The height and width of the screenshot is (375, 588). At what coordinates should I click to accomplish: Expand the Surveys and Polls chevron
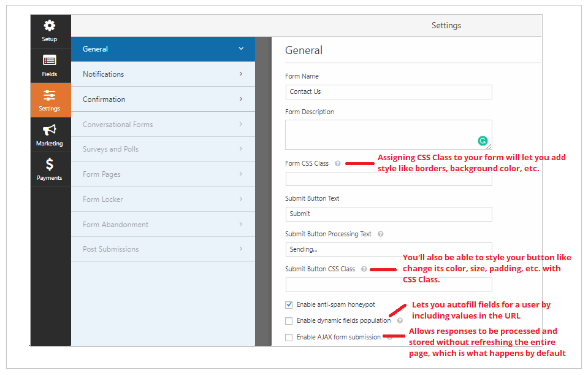point(241,149)
